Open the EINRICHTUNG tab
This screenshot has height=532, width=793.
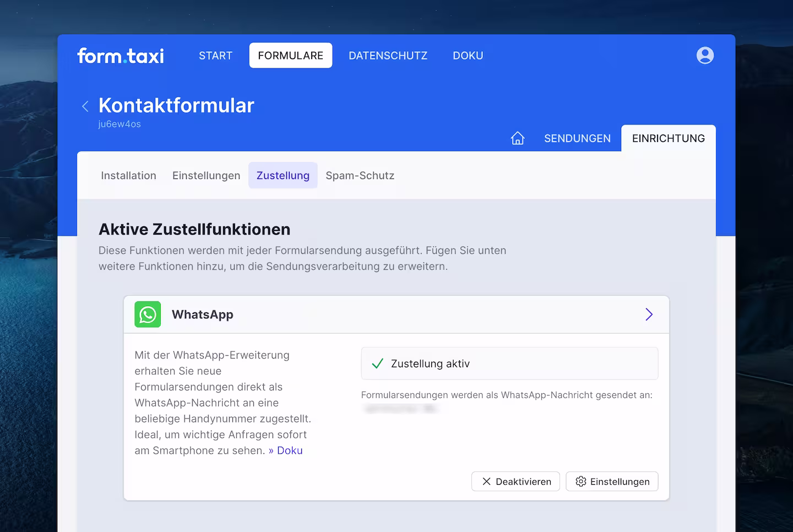pyautogui.click(x=668, y=138)
